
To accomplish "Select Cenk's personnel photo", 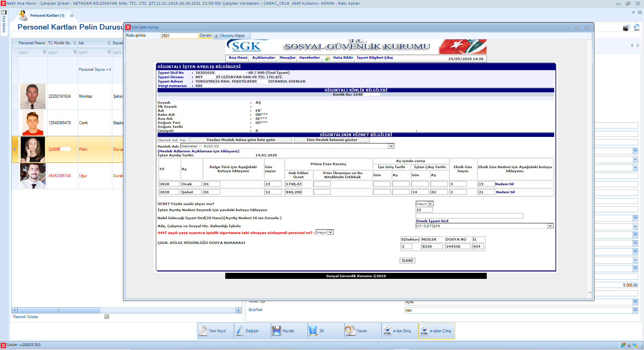I will pos(33,123).
